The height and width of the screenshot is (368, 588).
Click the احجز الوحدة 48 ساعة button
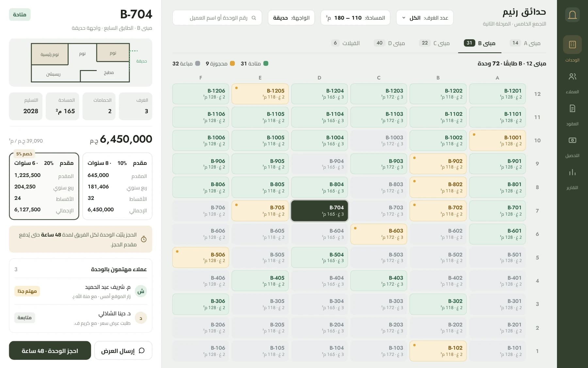50,351
